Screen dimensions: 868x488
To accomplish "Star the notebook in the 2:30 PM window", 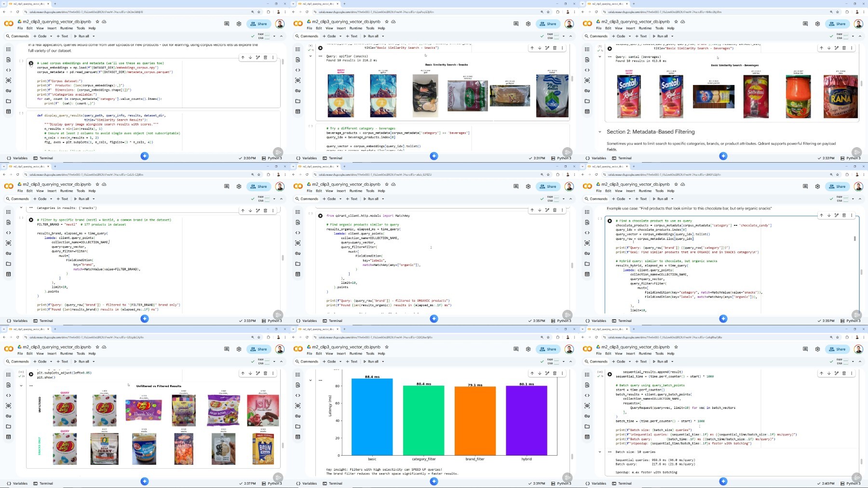I will point(97,22).
